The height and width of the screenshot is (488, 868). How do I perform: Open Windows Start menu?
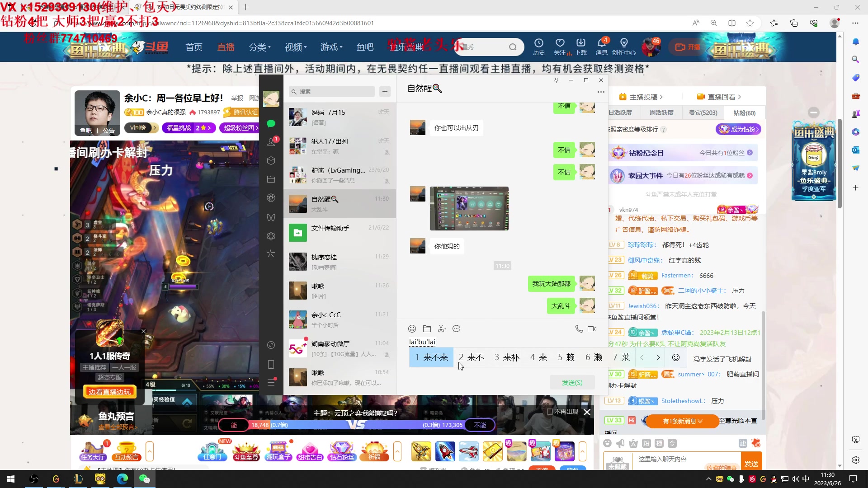coord(11,479)
